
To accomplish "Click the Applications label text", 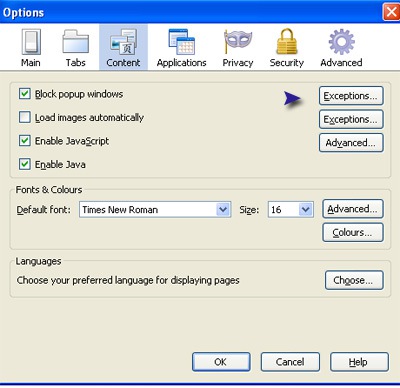I will coord(182,63).
